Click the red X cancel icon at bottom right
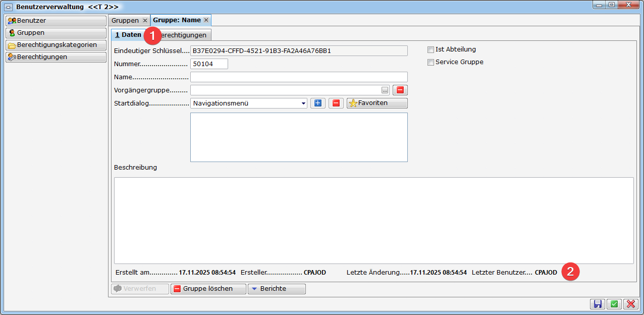 (630, 304)
